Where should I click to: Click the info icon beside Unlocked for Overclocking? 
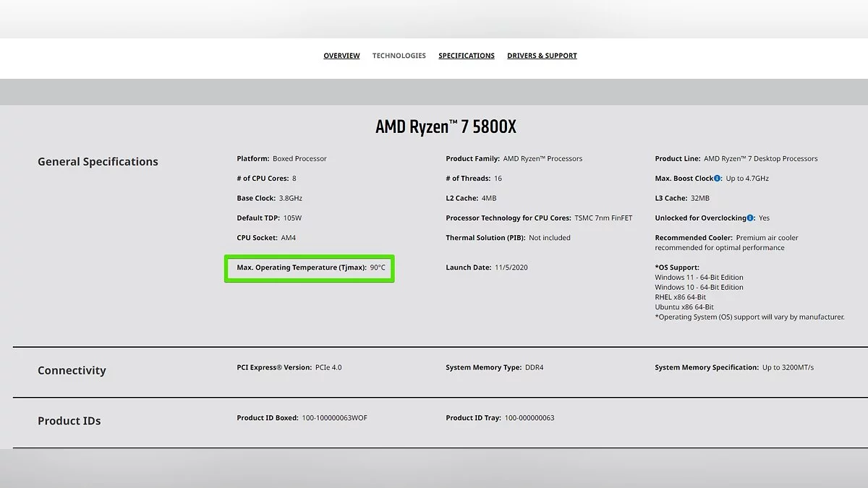click(750, 218)
